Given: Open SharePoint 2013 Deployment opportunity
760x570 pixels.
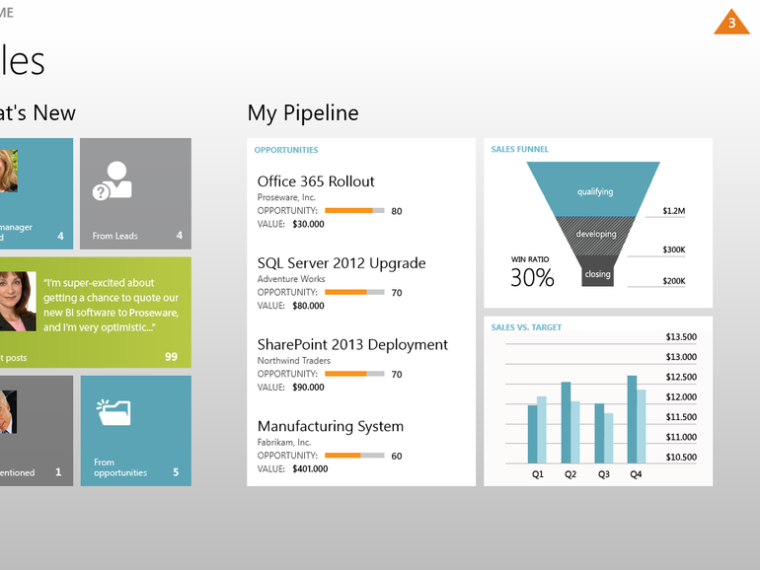Looking at the screenshot, I should [x=352, y=344].
